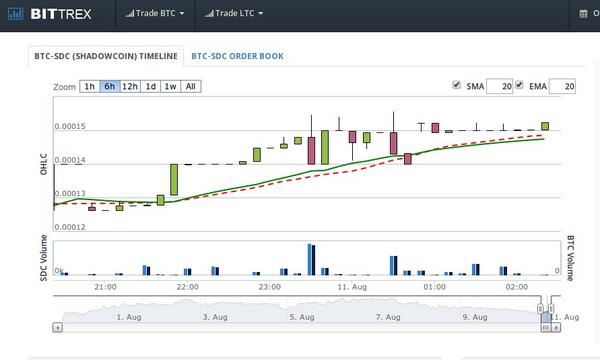Image resolution: width=600 pixels, height=360 pixels.
Task: Click navigator scroll right arrow
Action: [x=556, y=327]
